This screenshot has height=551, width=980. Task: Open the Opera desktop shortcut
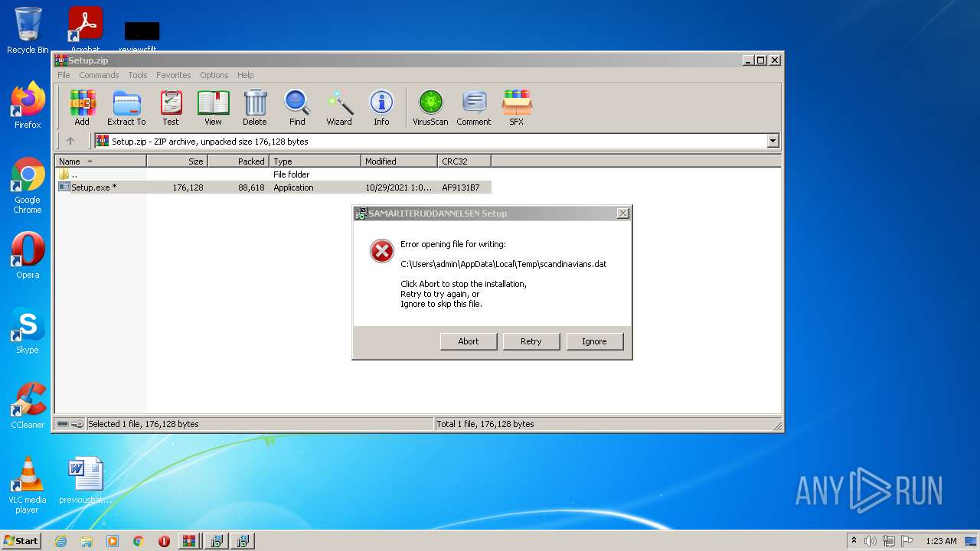click(28, 256)
